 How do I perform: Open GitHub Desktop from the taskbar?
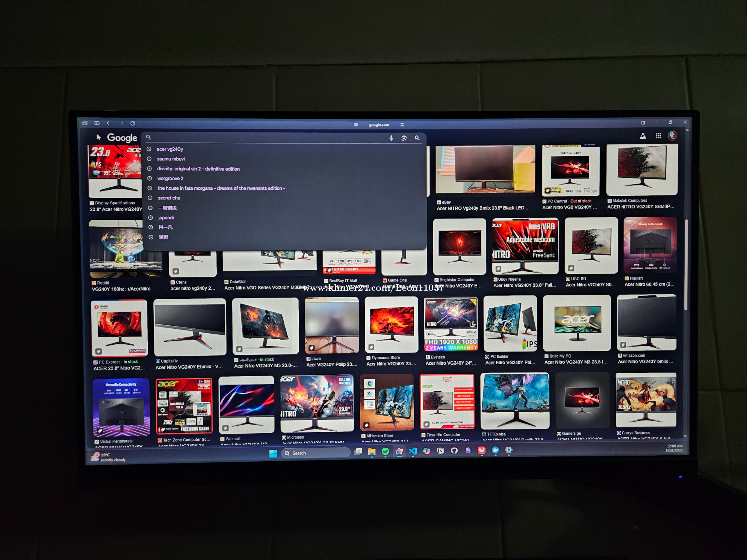coord(454,450)
